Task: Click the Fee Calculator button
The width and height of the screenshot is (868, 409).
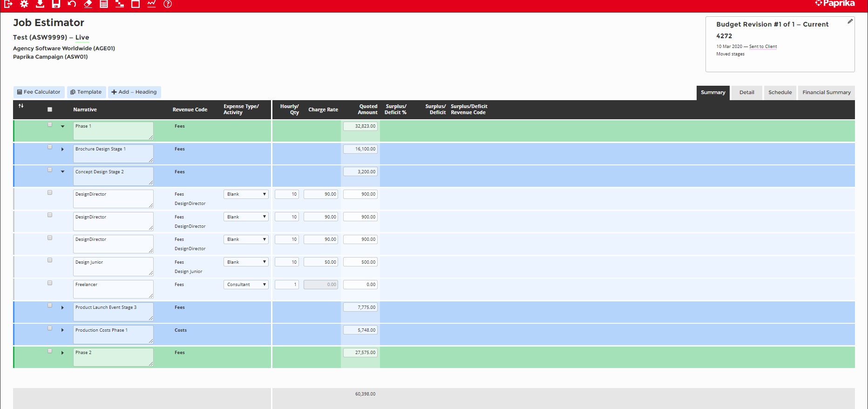Action: click(x=39, y=92)
